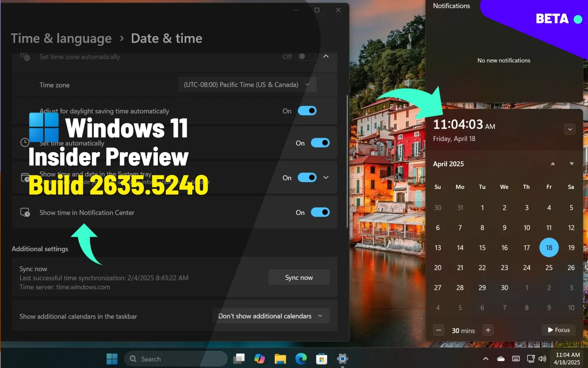Open the touch keyboard icon in the system tray
The image size is (588, 368).
pyautogui.click(x=516, y=359)
